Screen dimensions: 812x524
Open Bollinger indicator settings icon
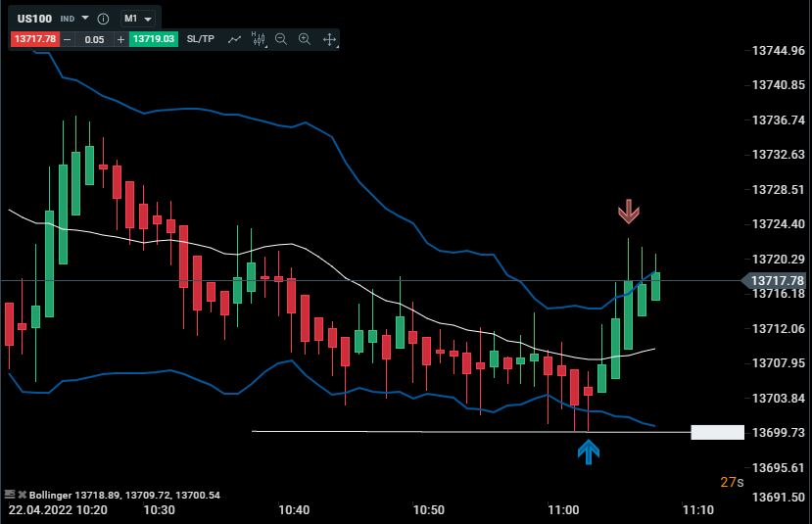[10, 495]
